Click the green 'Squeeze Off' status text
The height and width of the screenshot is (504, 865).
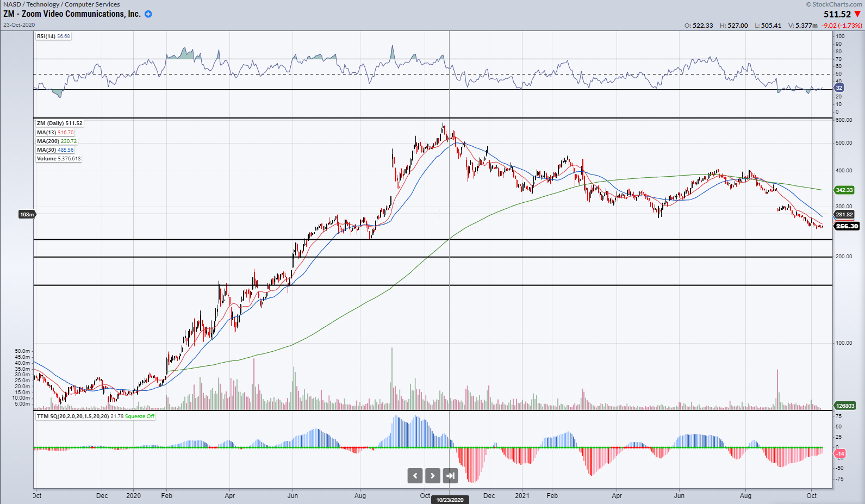(x=140, y=416)
